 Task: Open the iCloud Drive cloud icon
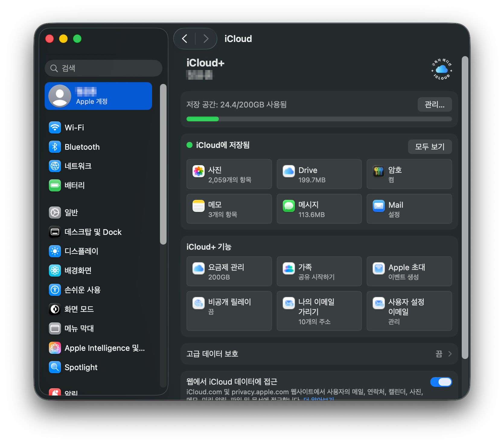pos(289,171)
